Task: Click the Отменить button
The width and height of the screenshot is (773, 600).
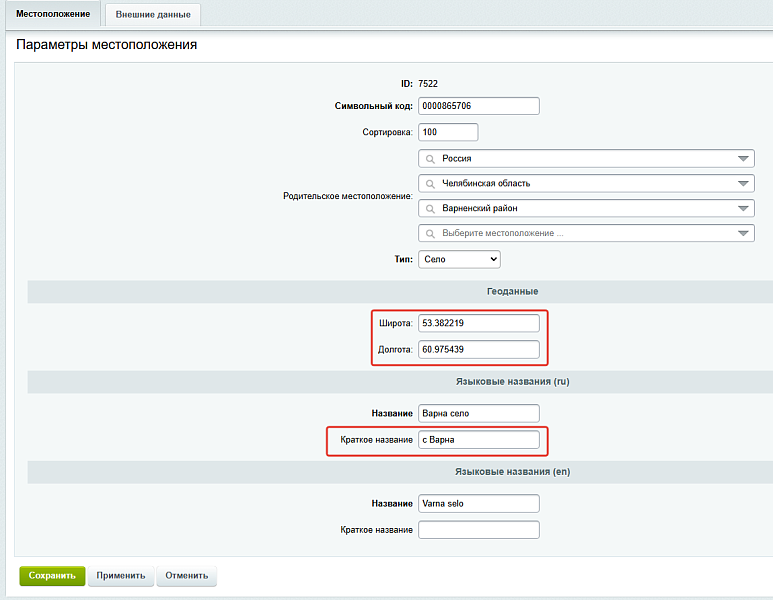Action: (186, 576)
